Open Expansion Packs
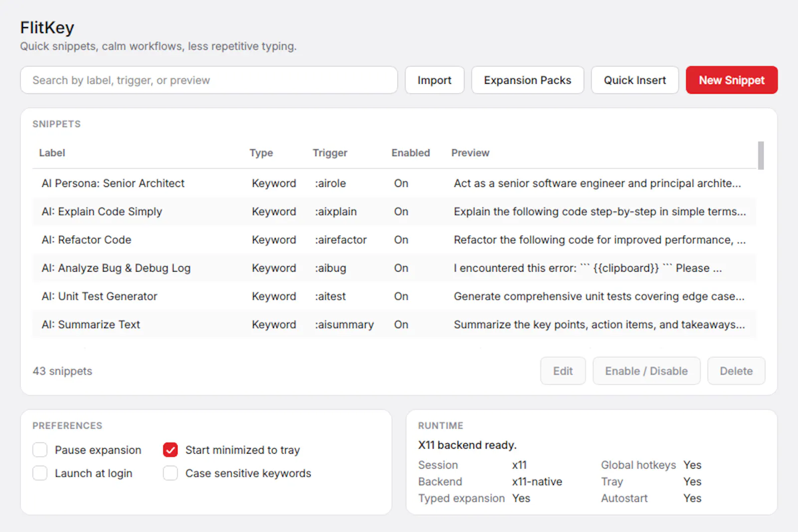 coord(528,80)
